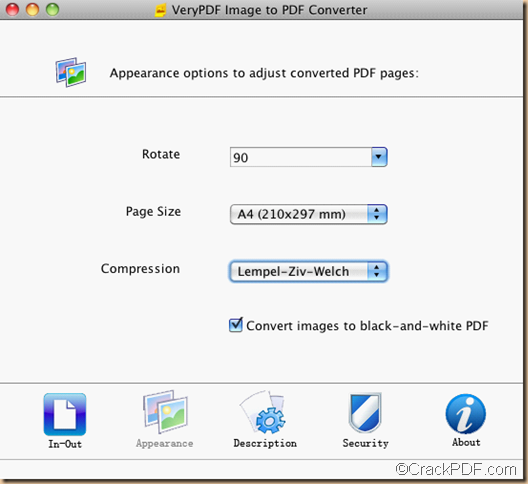Click the Page Size label
Screen dimensions: 528x484
[x=153, y=212]
